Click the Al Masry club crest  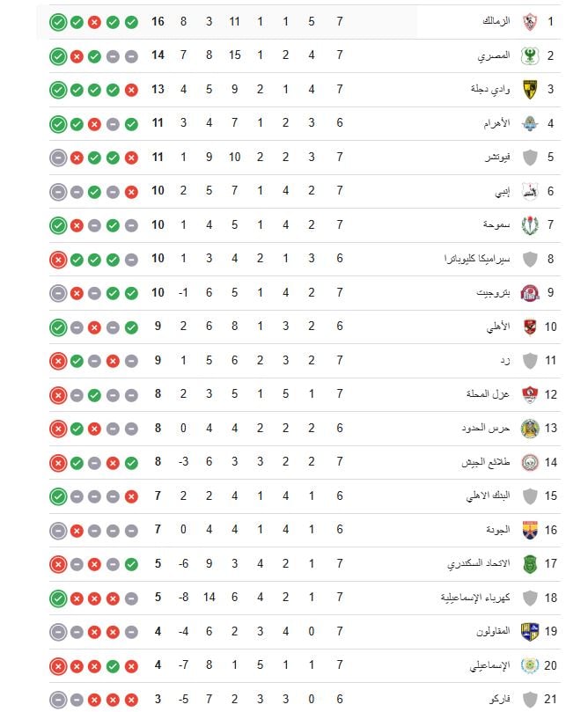530,55
